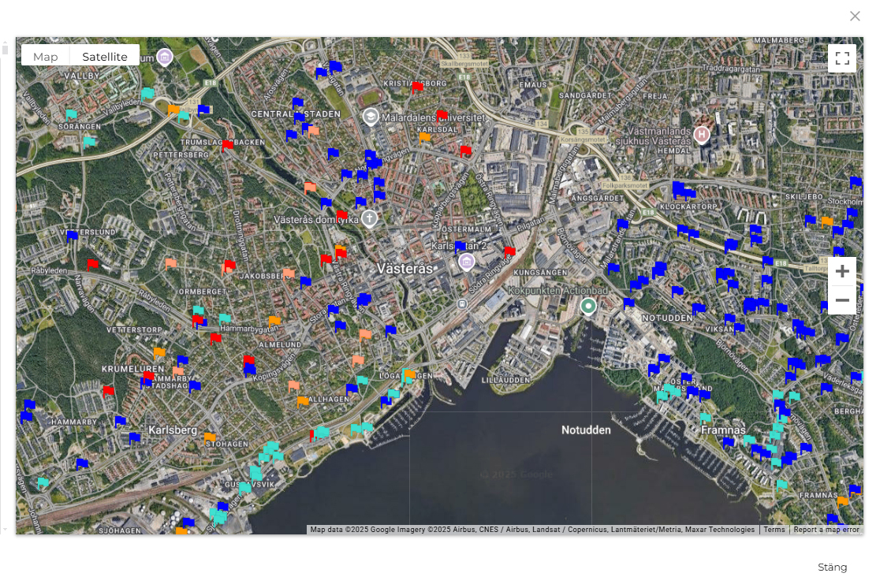Toggle fullscreen map view
Viewport: 880px width, 588px height.
(x=841, y=58)
